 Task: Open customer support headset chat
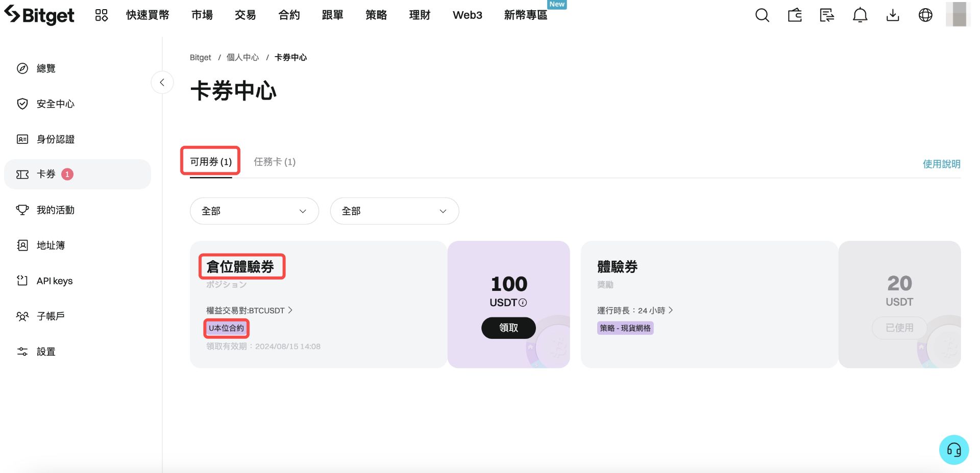[x=954, y=450]
